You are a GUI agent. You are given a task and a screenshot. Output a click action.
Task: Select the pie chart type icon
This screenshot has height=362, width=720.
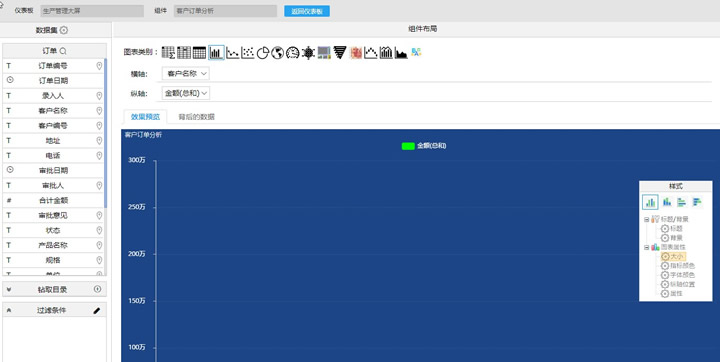click(x=262, y=53)
